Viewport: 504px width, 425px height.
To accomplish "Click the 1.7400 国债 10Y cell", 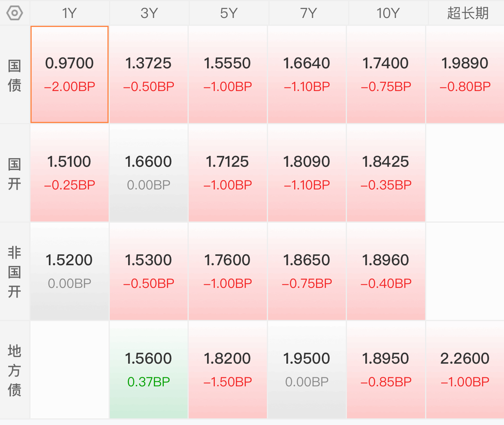I will [386, 75].
